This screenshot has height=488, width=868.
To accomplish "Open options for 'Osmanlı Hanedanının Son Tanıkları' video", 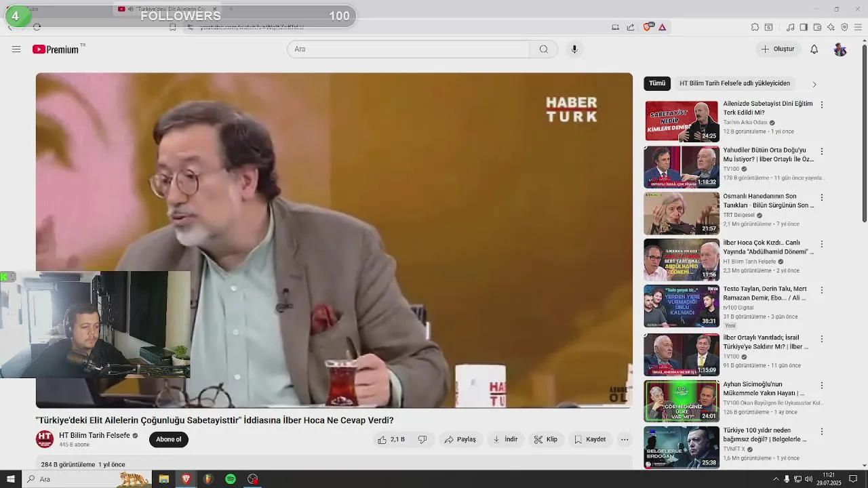I will click(822, 197).
